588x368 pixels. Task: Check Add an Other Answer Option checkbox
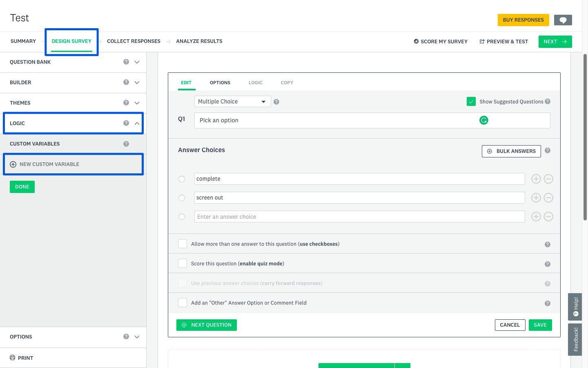[183, 303]
